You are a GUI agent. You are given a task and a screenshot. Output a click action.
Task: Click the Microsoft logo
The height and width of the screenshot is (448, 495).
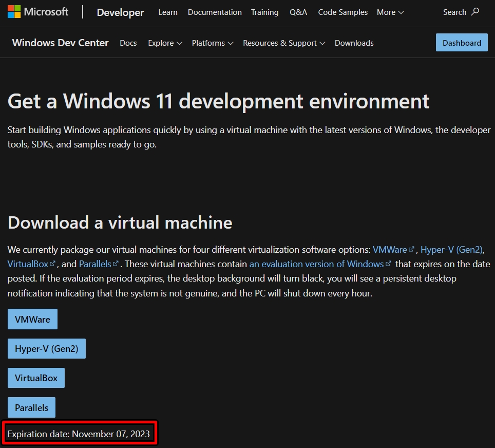point(38,12)
